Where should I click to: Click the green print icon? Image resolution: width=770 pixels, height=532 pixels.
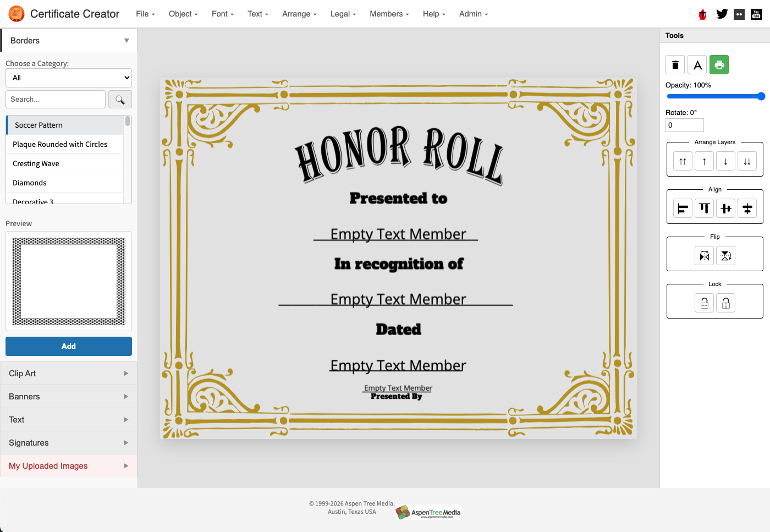719,64
